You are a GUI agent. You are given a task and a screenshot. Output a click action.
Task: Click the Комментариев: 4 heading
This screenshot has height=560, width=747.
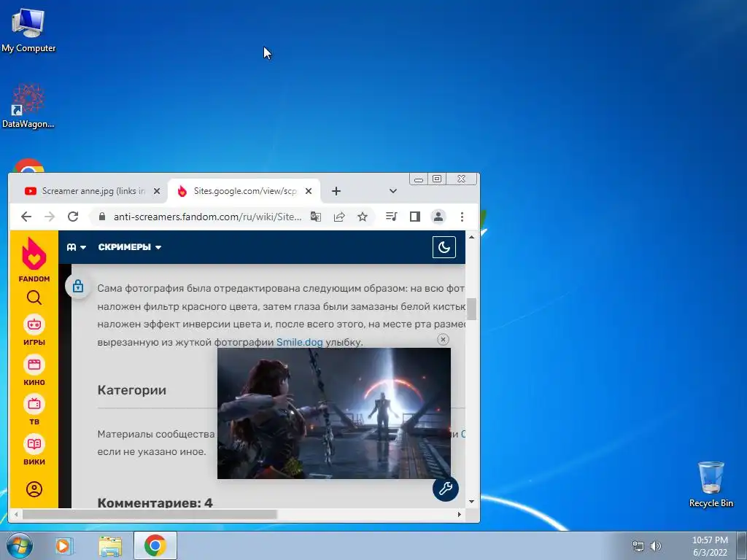click(155, 502)
